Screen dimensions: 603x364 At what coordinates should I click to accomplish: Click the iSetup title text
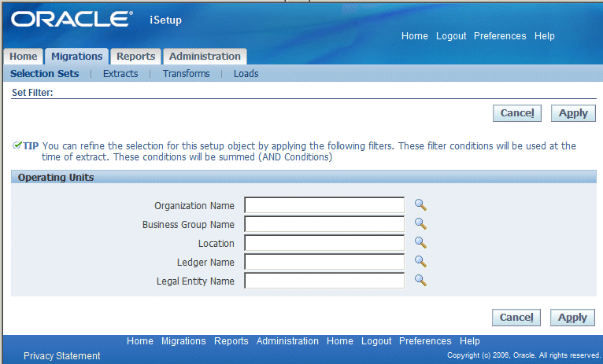166,20
